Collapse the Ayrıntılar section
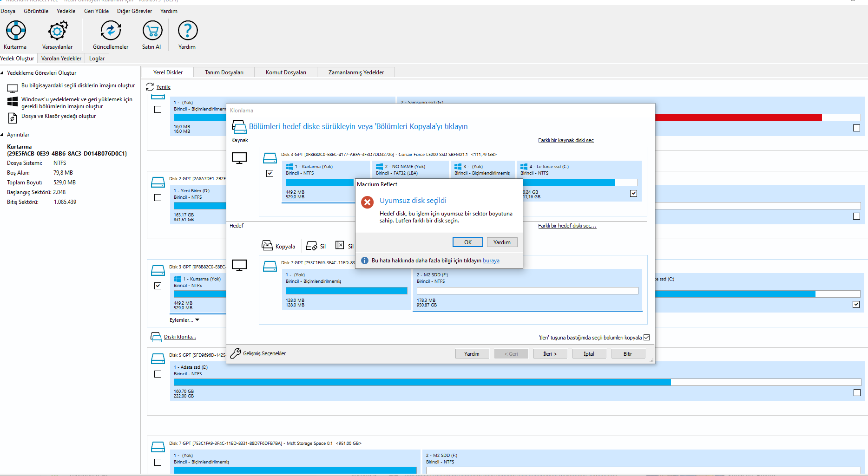Screen dimensions: 868x476 point(2,135)
